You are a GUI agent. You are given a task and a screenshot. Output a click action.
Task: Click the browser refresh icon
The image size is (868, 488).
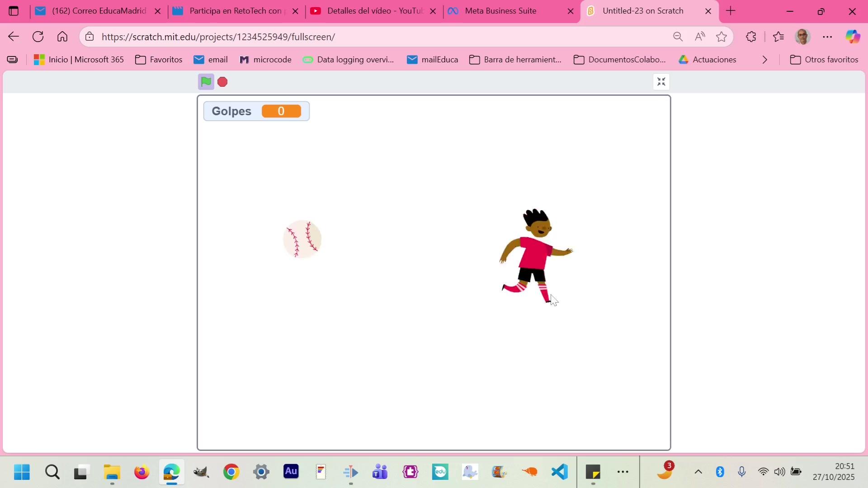38,37
